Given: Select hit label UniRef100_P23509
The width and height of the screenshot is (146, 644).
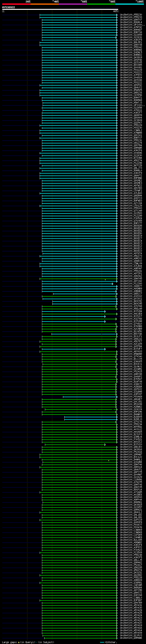Looking at the screenshot, I should point(131,553).
